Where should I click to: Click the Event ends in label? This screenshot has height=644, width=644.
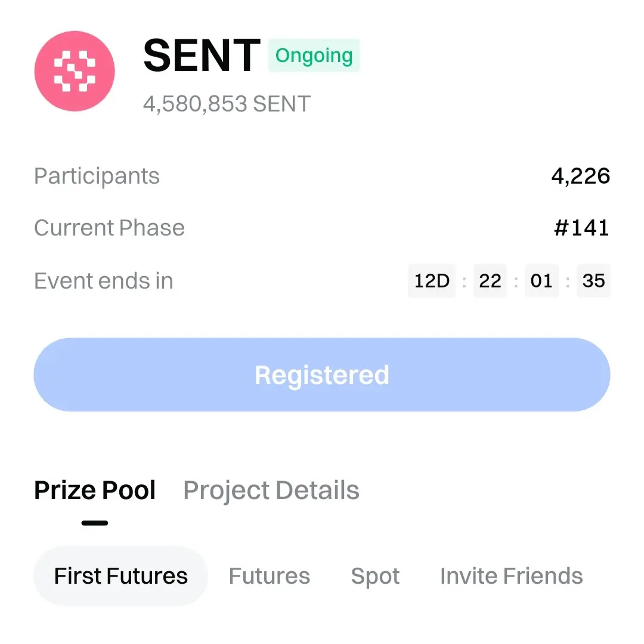(103, 280)
